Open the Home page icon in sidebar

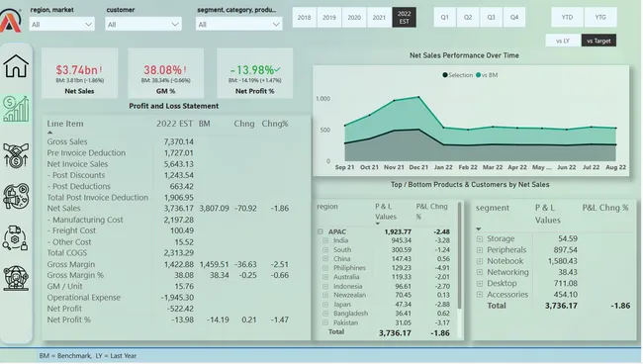(16, 65)
